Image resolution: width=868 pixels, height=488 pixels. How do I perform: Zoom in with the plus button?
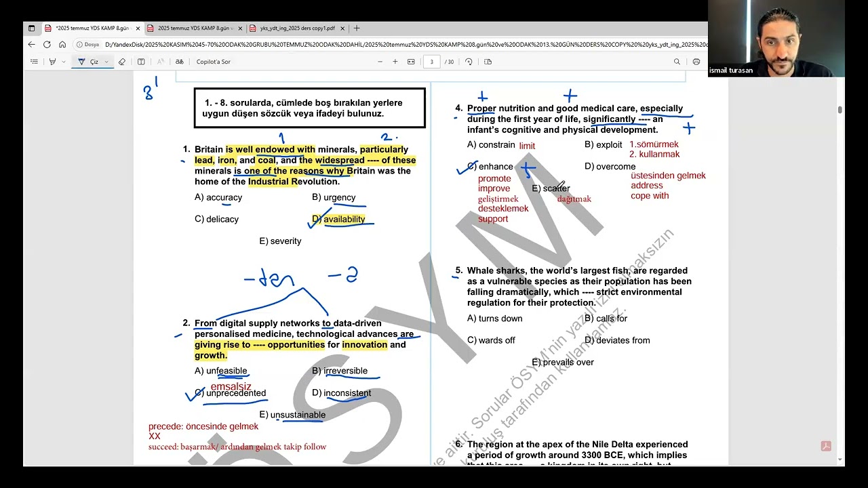(x=395, y=62)
